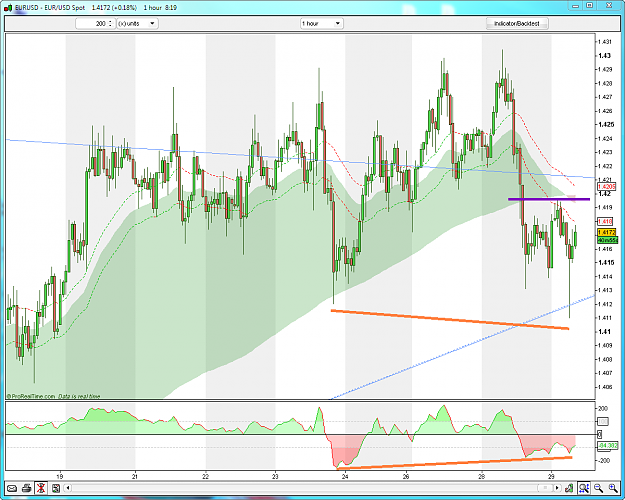
Task: Click the red 1.4205 price label
Action: [x=606, y=187]
